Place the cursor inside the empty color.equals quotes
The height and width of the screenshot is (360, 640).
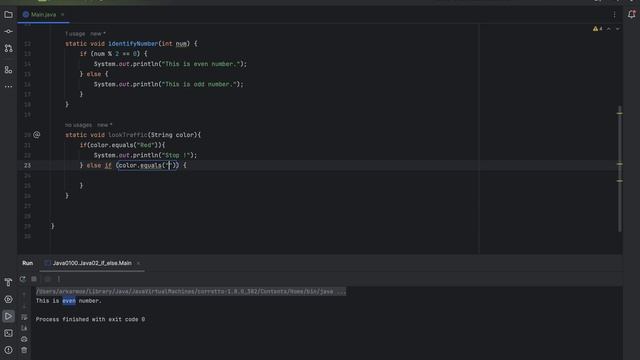169,165
